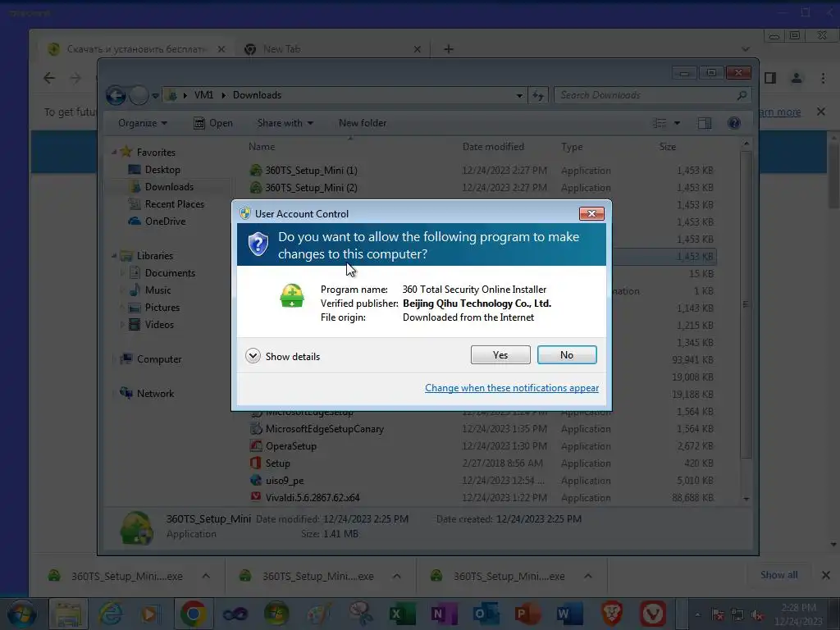
Task: Open the Share with menu
Action: [285, 123]
